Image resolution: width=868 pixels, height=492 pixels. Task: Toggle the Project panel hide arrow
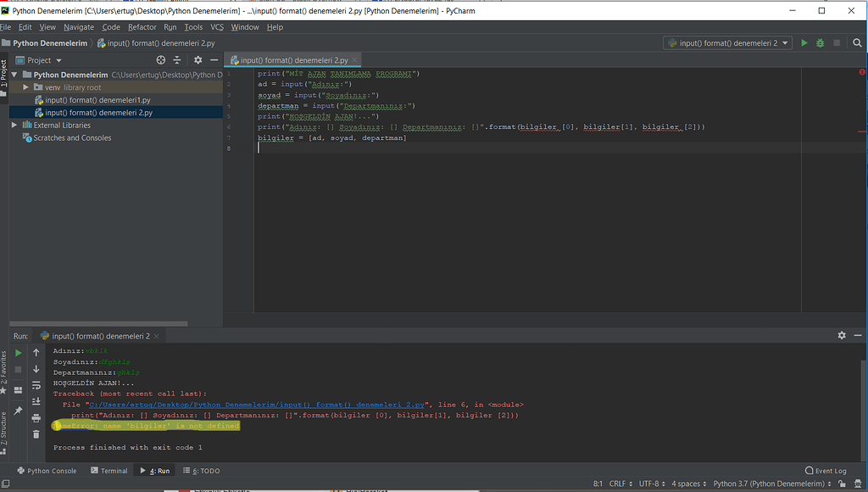click(214, 60)
